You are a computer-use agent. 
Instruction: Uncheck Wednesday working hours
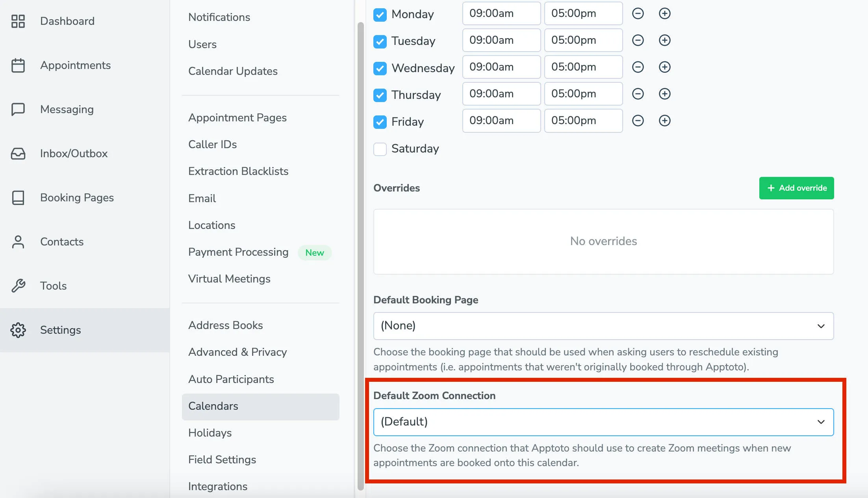(x=380, y=68)
